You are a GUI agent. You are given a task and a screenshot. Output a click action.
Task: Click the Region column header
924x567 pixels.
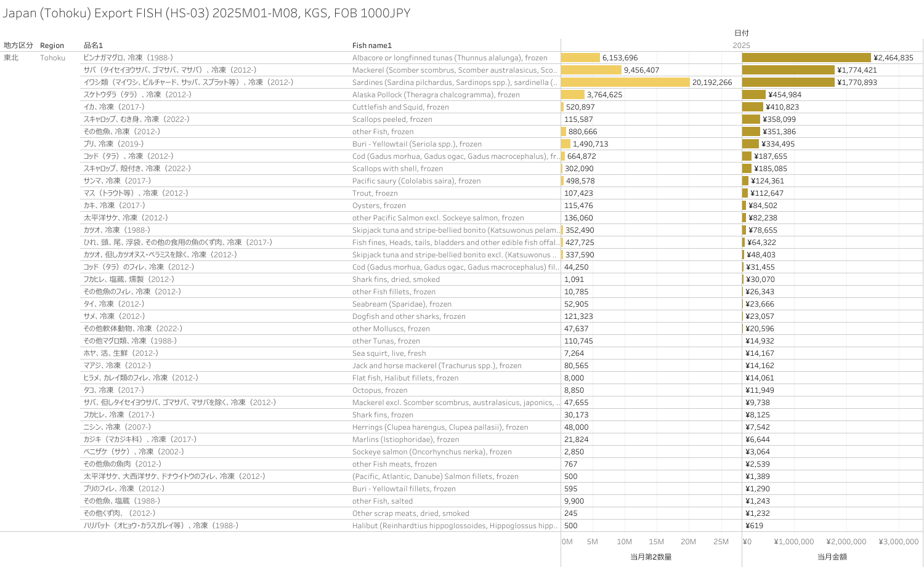point(52,46)
